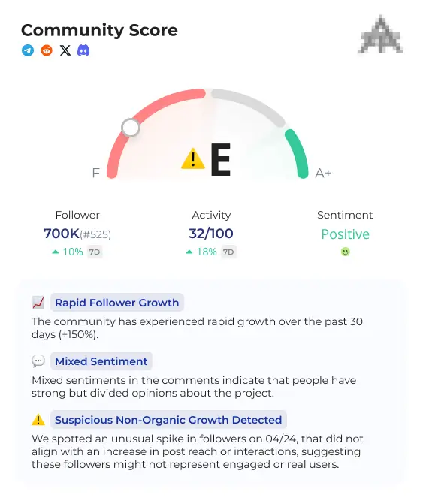
Task: Click the Positive sentiment label
Action: click(x=345, y=234)
